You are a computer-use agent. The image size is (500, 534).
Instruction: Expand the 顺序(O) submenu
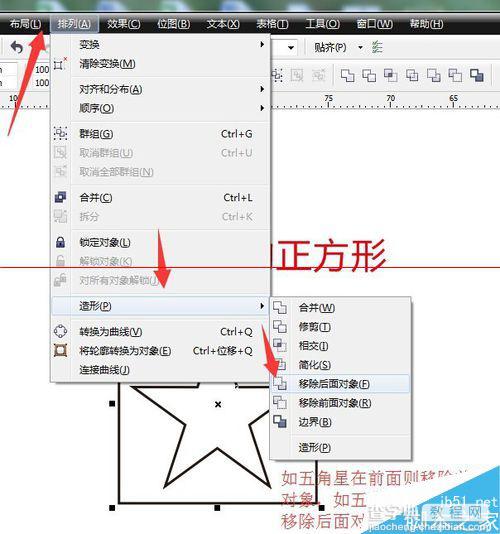[160, 108]
